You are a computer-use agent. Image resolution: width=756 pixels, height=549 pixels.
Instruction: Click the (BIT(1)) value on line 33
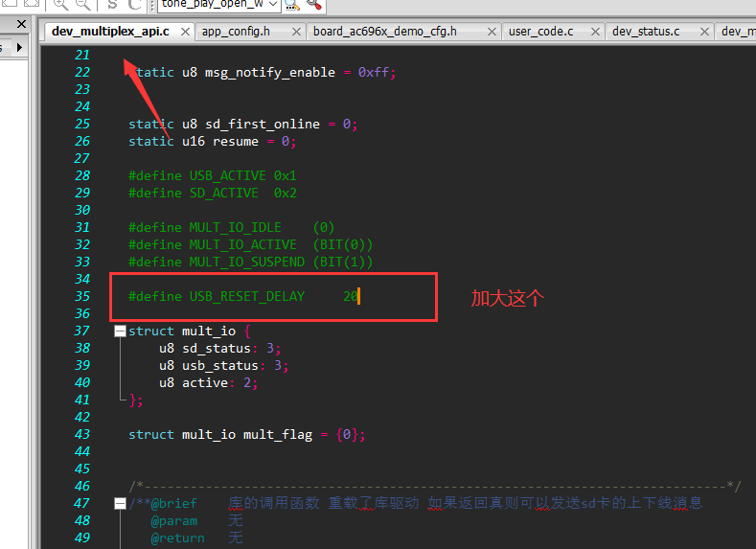[343, 263]
